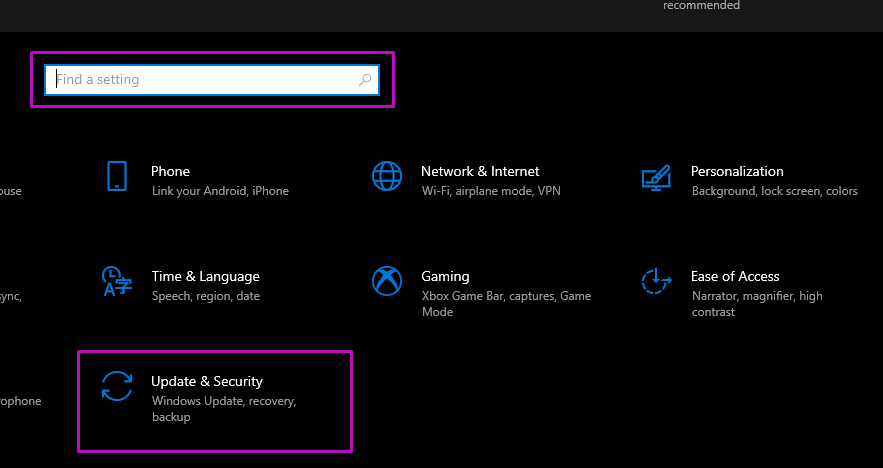Click 'Link your Android, iPhone' text
883x468 pixels.
point(220,191)
